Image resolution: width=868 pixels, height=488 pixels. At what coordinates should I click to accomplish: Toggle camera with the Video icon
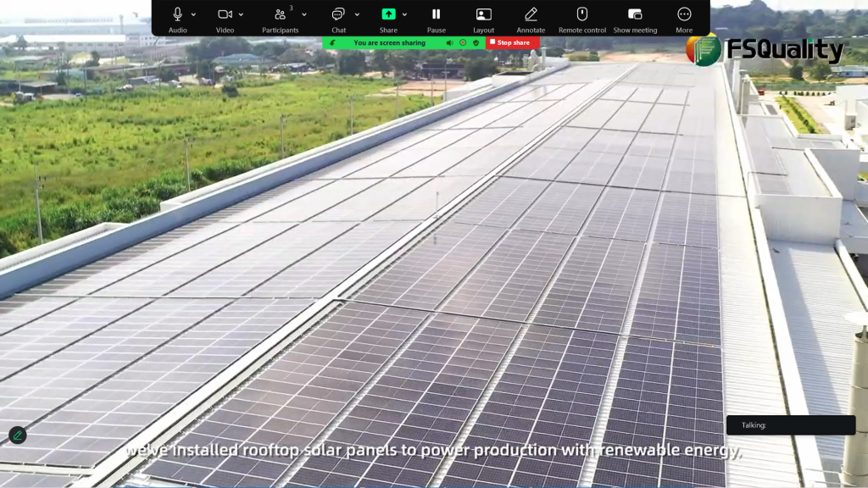click(225, 14)
